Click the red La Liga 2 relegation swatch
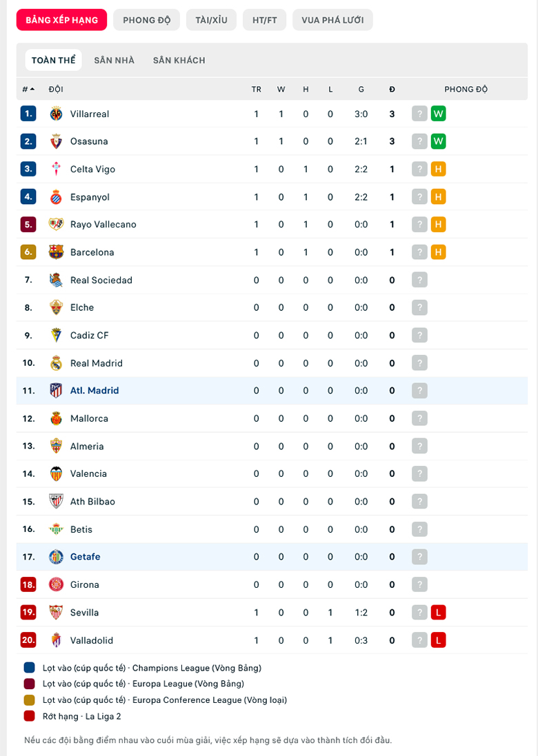 [30, 716]
